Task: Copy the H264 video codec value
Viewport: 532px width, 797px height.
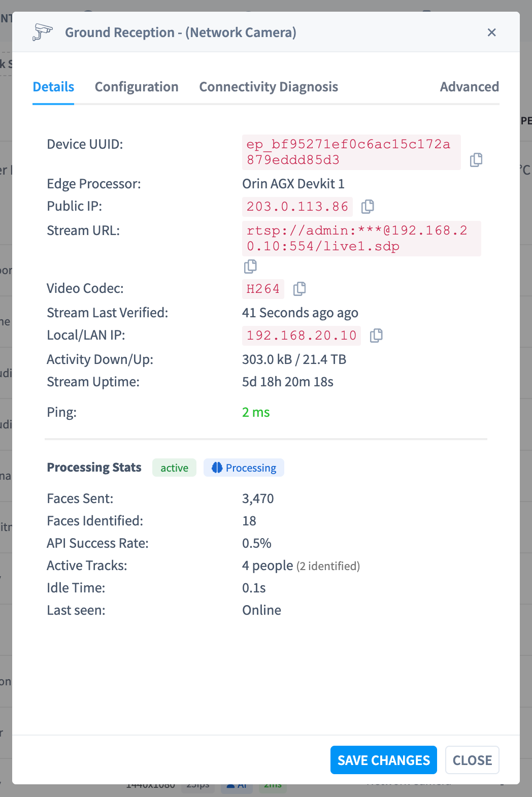Action: click(x=300, y=289)
